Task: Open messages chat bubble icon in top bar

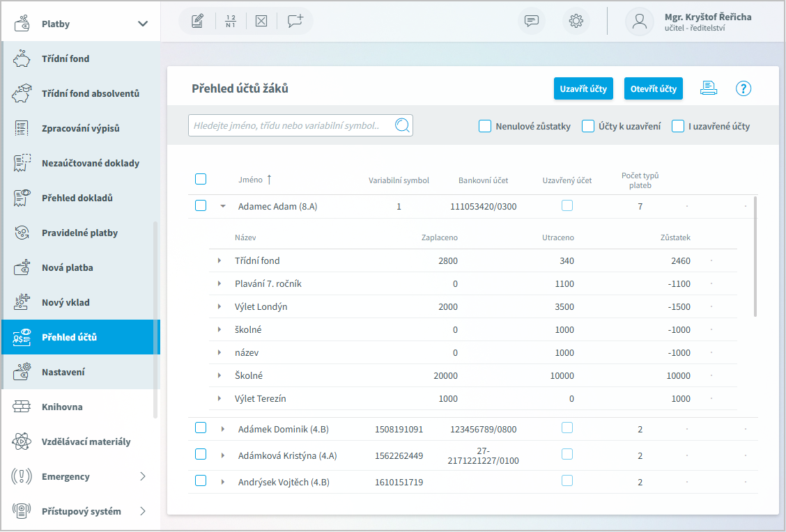Action: (532, 21)
